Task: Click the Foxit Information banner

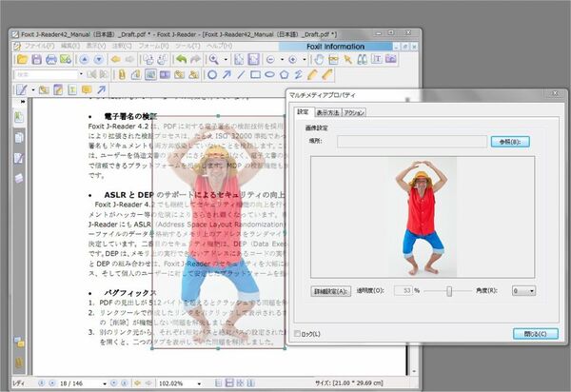Action: click(x=335, y=47)
